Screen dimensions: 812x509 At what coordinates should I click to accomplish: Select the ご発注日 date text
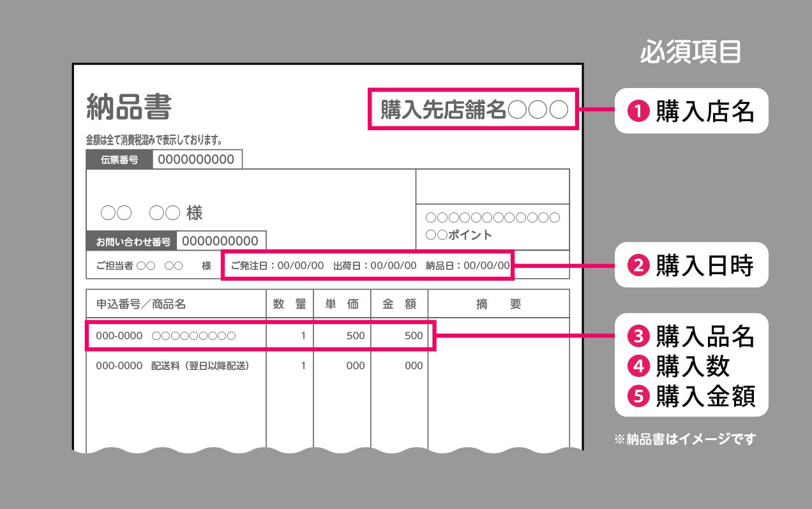coord(277,265)
